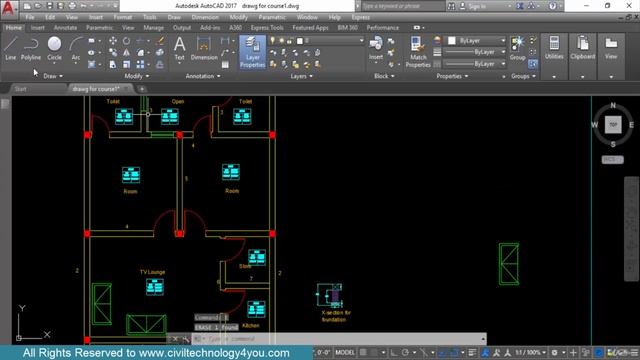Open the annotation scale 1:1 / 100% dropdown
640x360 pixels.
531,352
